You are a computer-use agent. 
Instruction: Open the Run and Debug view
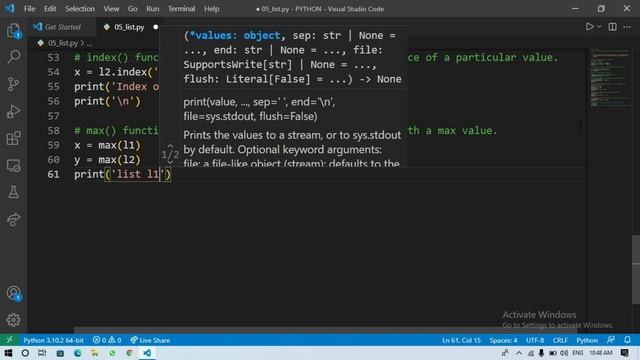click(13, 111)
